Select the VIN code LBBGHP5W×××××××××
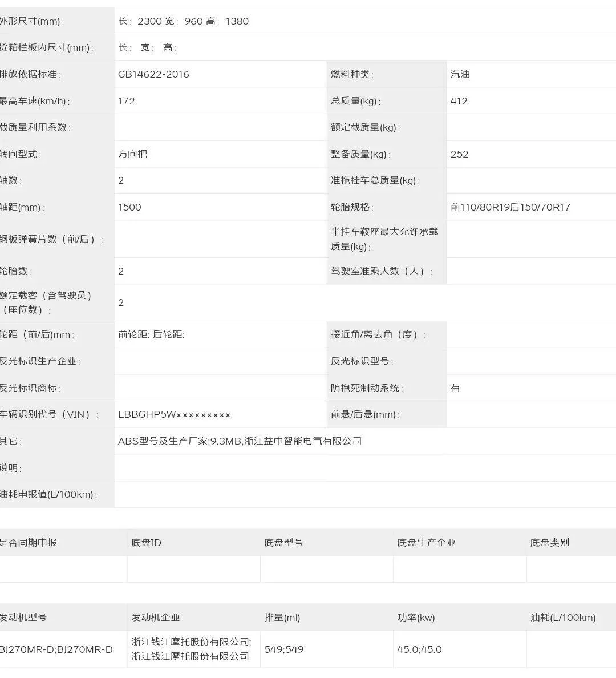The height and width of the screenshot is (678, 616). 174,415
